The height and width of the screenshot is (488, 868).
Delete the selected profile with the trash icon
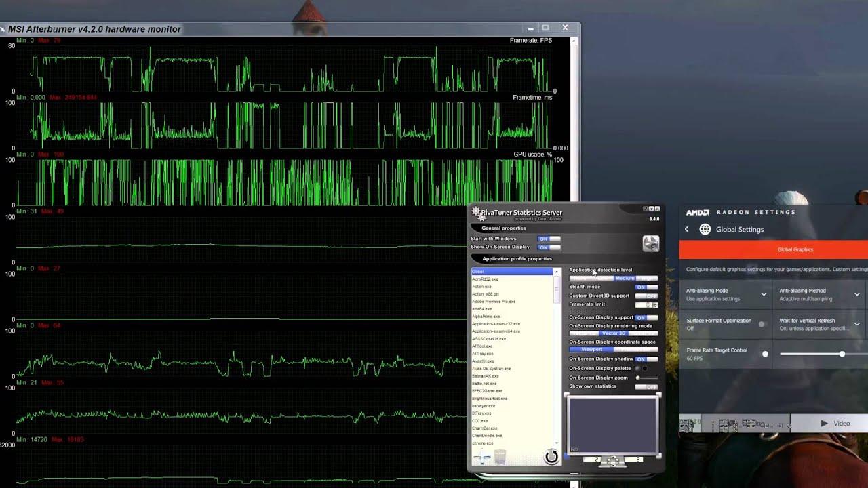pos(500,457)
